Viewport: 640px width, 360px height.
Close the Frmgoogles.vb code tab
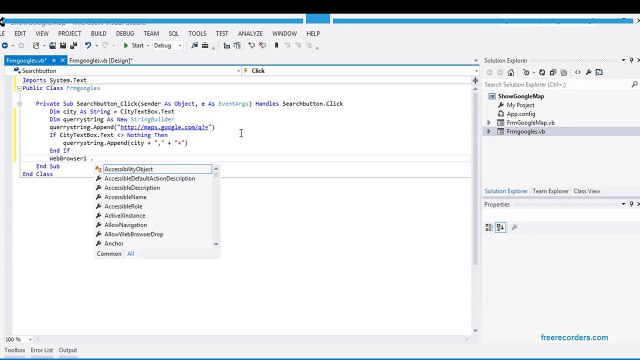click(62, 60)
